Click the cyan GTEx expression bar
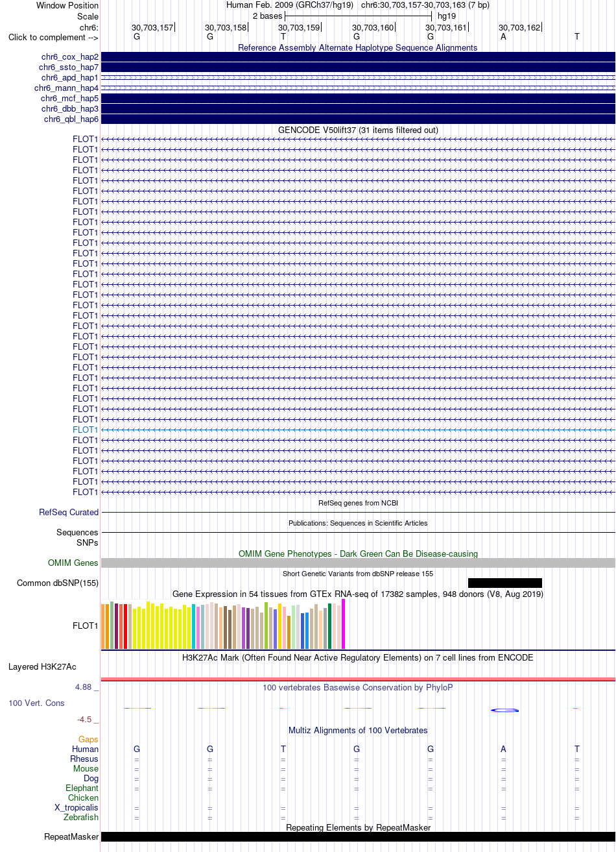 (194, 626)
